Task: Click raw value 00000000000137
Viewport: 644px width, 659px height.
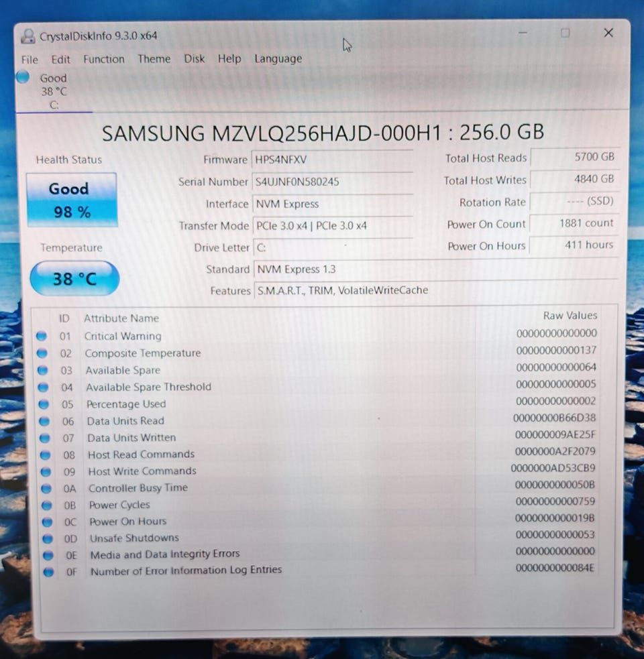Action: pos(556,350)
